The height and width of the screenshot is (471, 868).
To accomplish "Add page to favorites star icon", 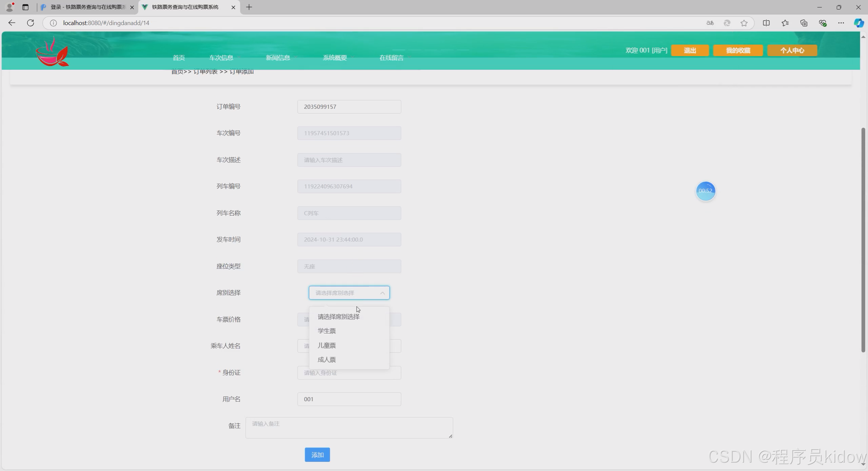I will (744, 23).
